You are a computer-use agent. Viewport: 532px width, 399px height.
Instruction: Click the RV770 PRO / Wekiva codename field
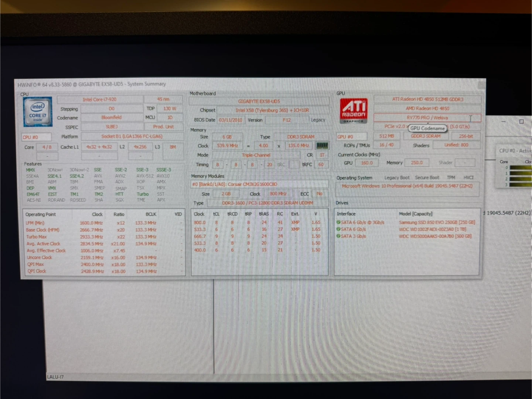tap(427, 118)
